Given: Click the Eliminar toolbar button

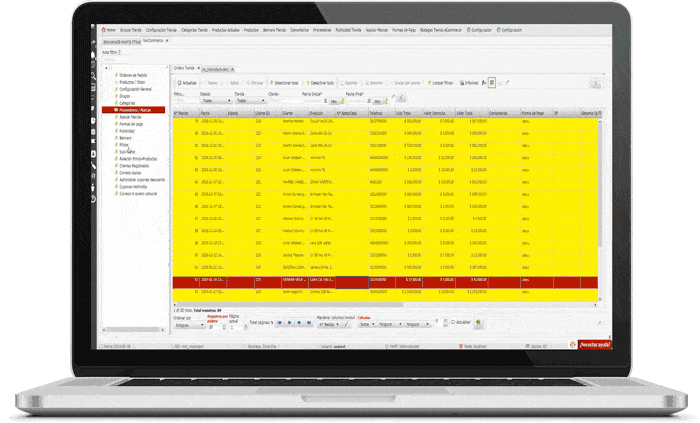Looking at the screenshot, I should pyautogui.click(x=256, y=84).
